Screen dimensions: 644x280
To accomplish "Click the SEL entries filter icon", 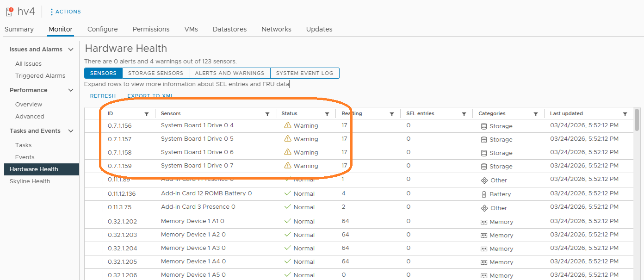I will [x=464, y=114].
